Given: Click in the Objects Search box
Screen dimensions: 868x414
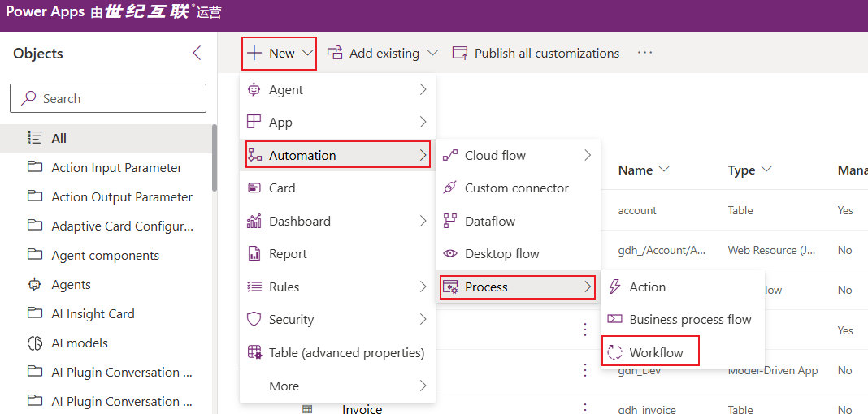Looking at the screenshot, I should point(108,98).
